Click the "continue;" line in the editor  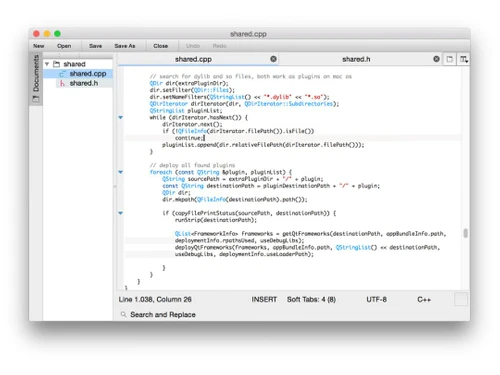[x=189, y=138]
